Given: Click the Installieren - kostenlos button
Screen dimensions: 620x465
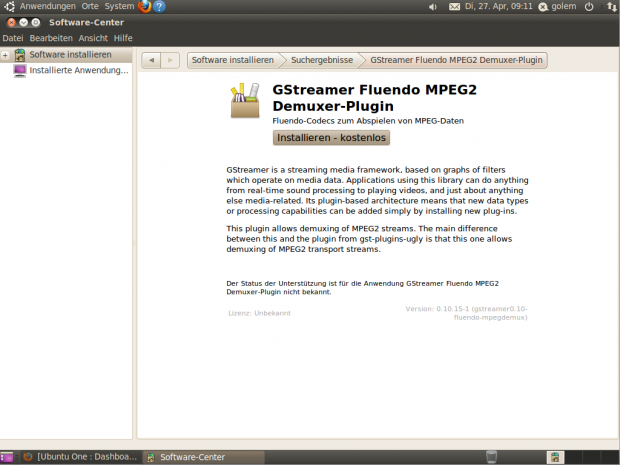Looking at the screenshot, I should tap(317, 137).
